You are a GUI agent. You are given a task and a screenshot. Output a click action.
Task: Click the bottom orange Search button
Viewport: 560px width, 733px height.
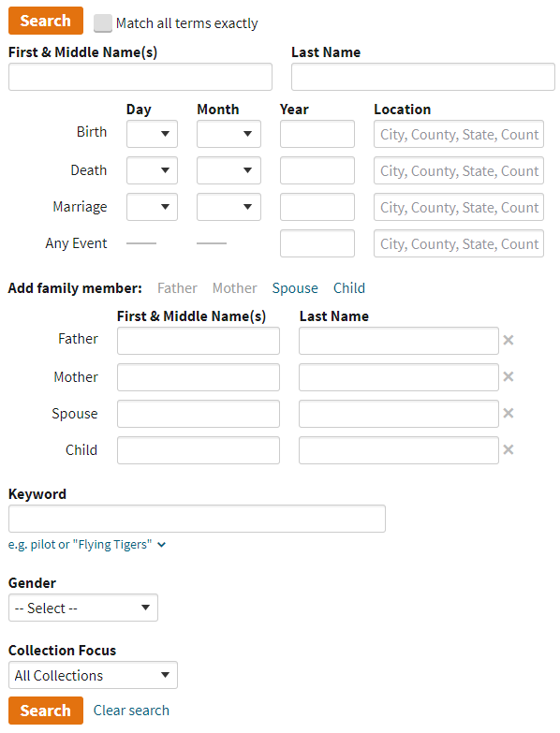point(46,711)
